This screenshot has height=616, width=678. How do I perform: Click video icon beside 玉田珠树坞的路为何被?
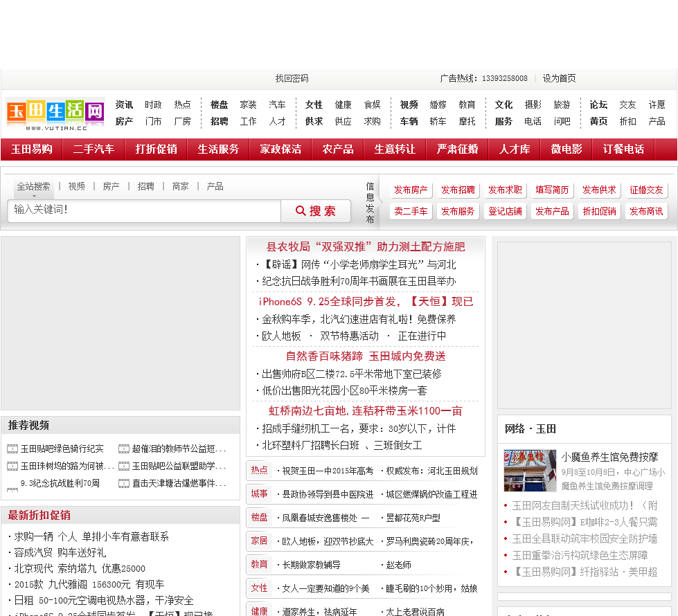[x=12, y=466]
